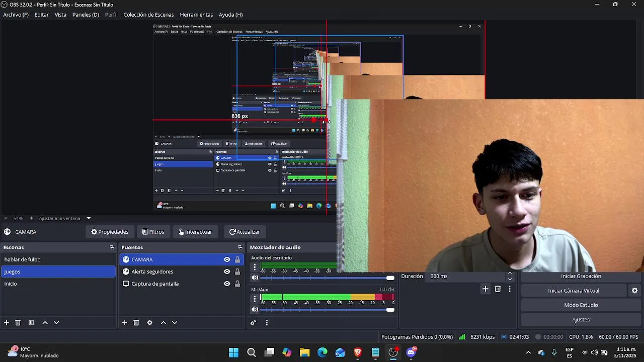Open Archivo menu
The image size is (644, 362).
(x=16, y=15)
